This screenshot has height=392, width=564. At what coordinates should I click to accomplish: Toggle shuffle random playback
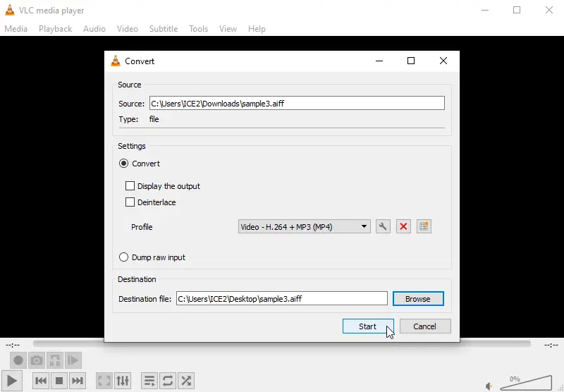click(x=186, y=381)
